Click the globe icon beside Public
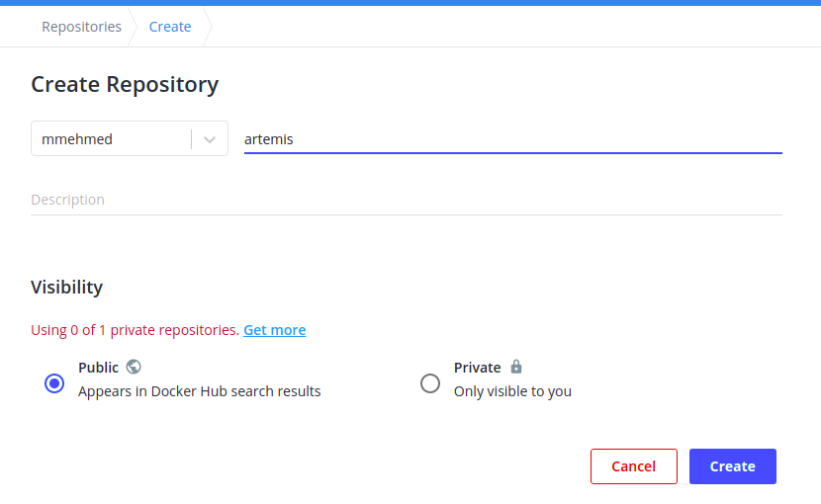 coord(134,367)
